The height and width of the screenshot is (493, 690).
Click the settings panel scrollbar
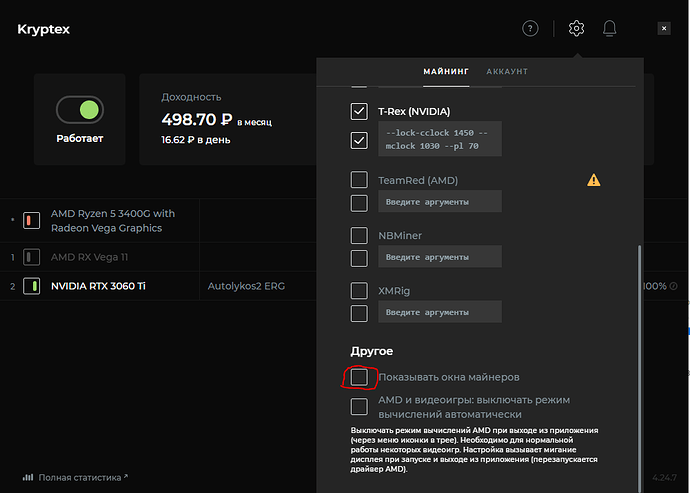[x=639, y=369]
